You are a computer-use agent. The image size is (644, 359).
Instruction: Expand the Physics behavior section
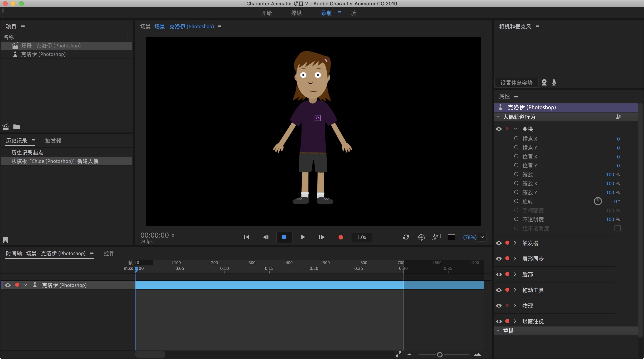(x=515, y=306)
